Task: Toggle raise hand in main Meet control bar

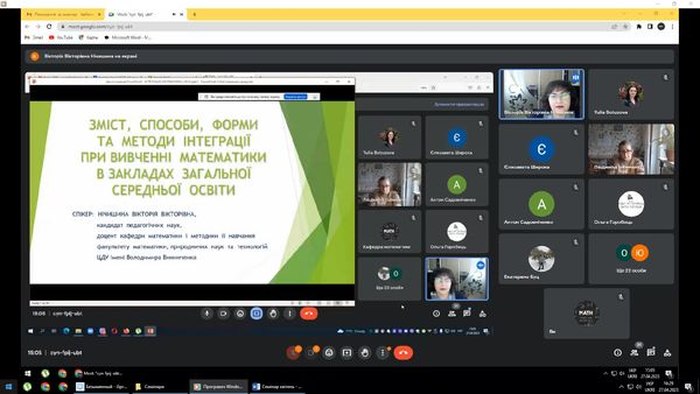Action: [365, 353]
